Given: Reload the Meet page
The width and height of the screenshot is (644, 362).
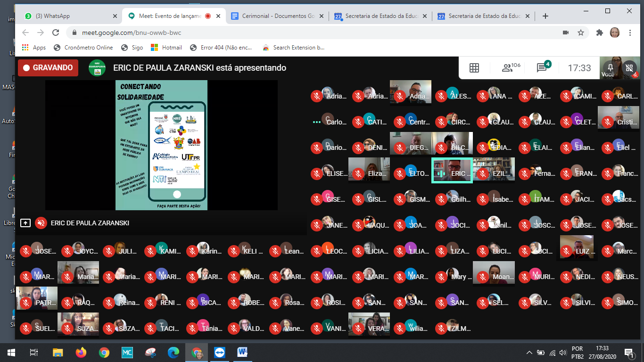Looking at the screenshot, I should [x=56, y=33].
